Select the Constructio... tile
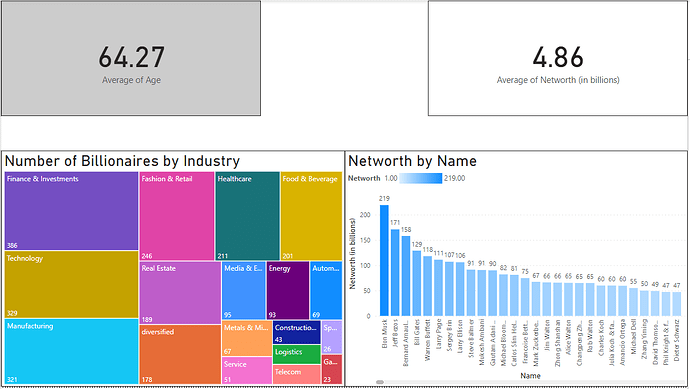Screen dimensions: 690x389 (297, 333)
